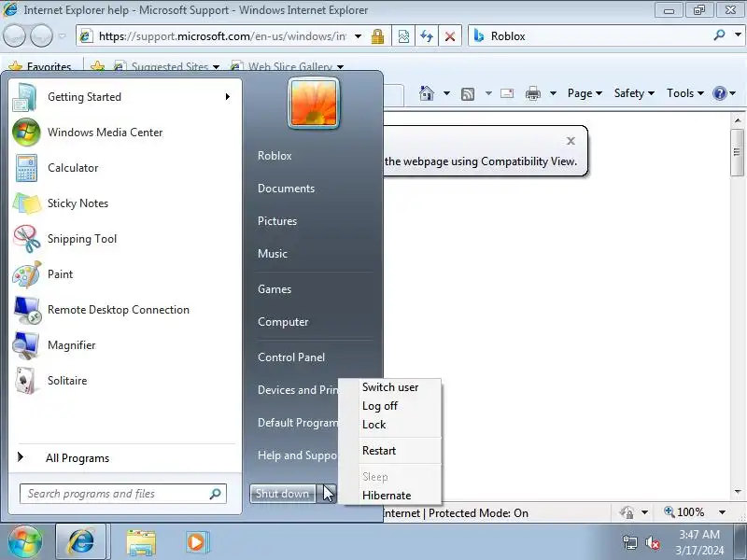Click the Read Mail icon
This screenshot has height=560, width=747.
[507, 93]
